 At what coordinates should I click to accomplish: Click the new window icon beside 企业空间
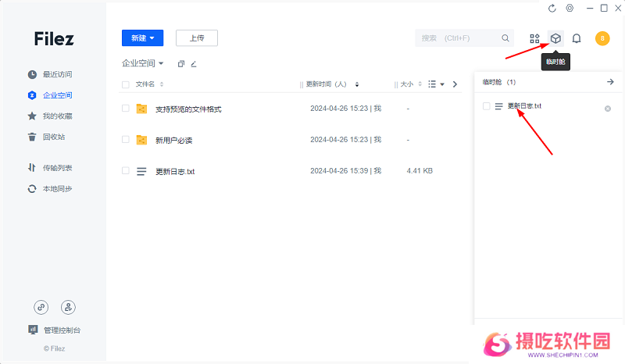tap(181, 64)
